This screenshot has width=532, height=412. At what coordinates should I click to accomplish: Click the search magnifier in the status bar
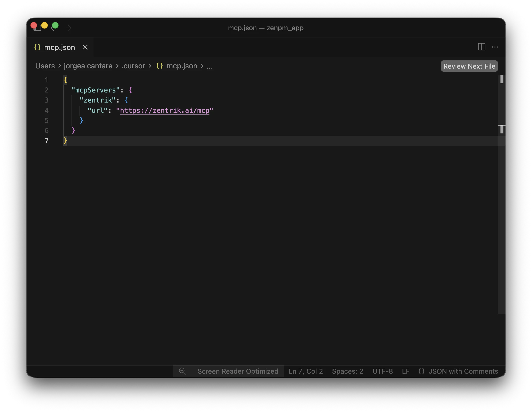pyautogui.click(x=182, y=371)
